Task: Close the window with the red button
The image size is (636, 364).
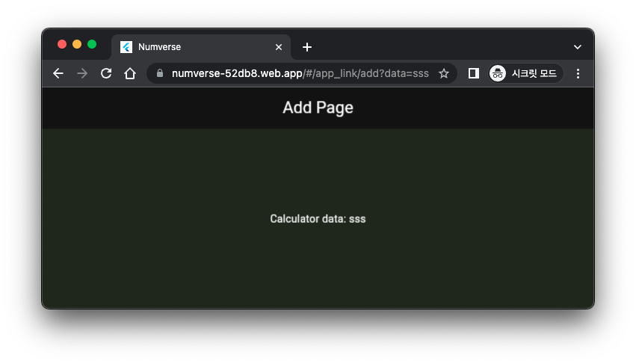Action: tap(62, 44)
